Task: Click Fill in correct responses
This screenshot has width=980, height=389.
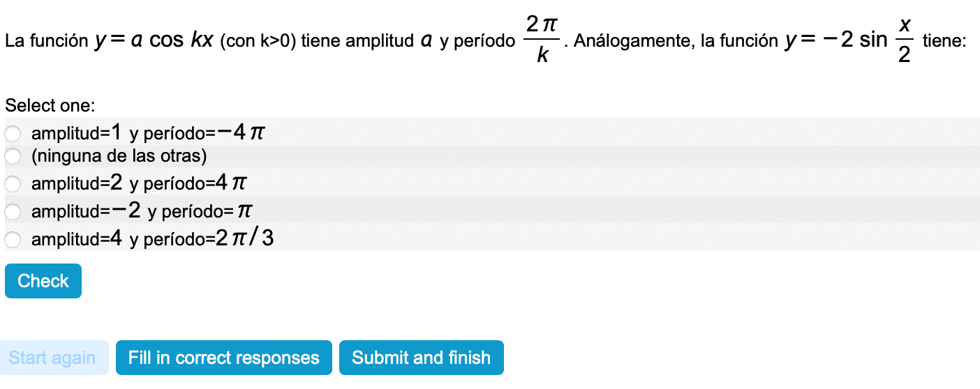Action: tap(223, 358)
